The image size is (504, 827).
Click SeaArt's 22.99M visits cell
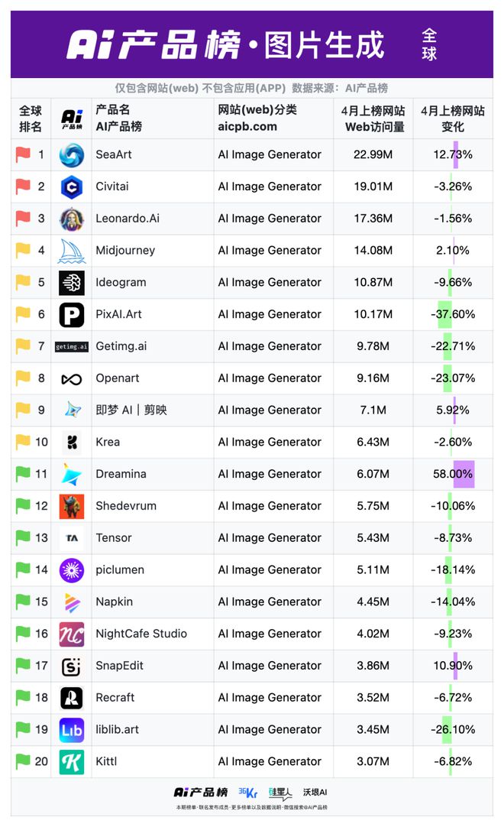pos(373,155)
